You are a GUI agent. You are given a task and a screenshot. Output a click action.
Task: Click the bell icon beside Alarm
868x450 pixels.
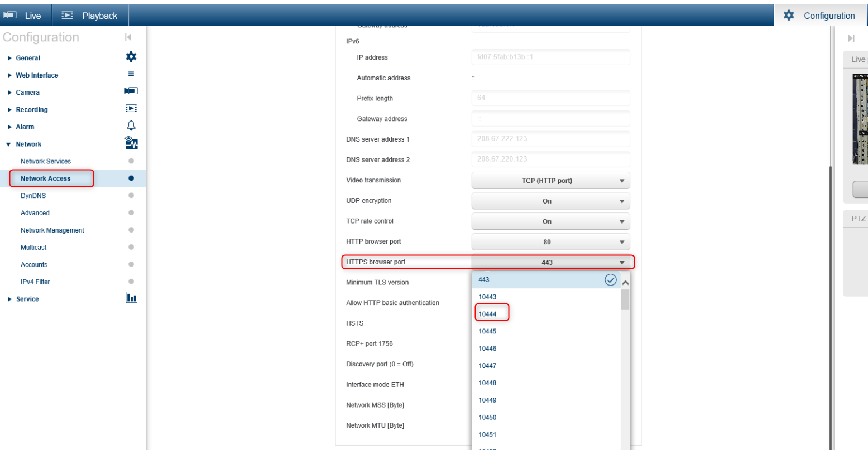pyautogui.click(x=131, y=125)
